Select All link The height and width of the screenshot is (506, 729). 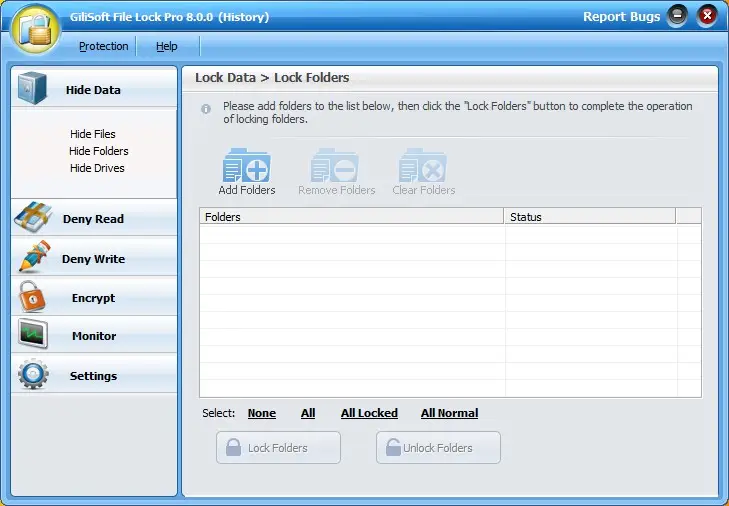308,413
